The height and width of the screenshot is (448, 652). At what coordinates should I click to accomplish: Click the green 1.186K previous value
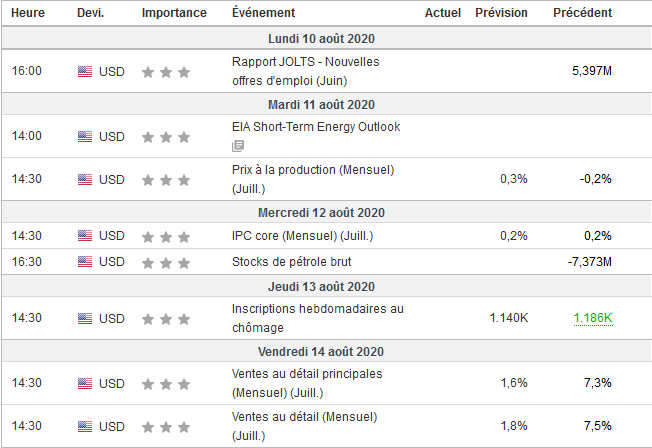click(592, 318)
